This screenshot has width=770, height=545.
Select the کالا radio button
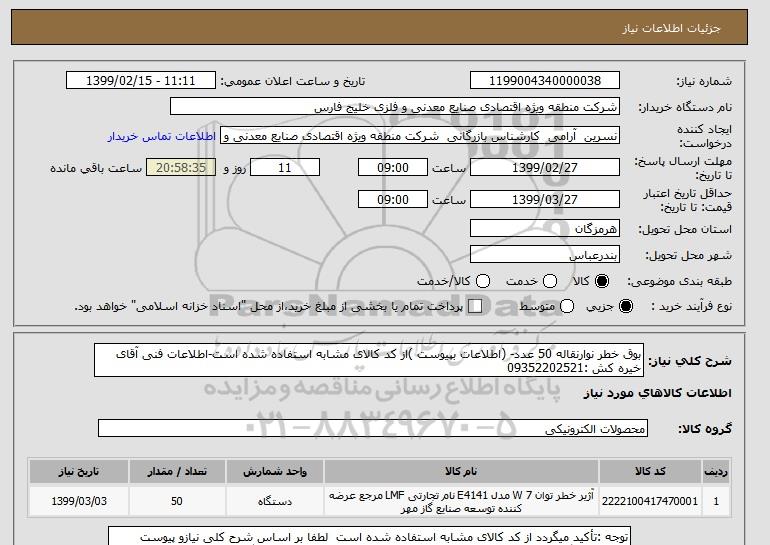click(x=602, y=281)
